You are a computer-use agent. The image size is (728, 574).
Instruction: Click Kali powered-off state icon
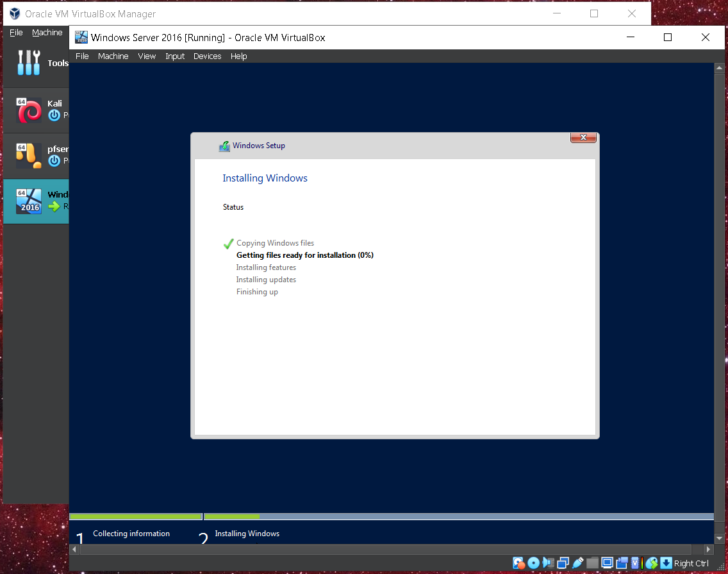(x=54, y=115)
